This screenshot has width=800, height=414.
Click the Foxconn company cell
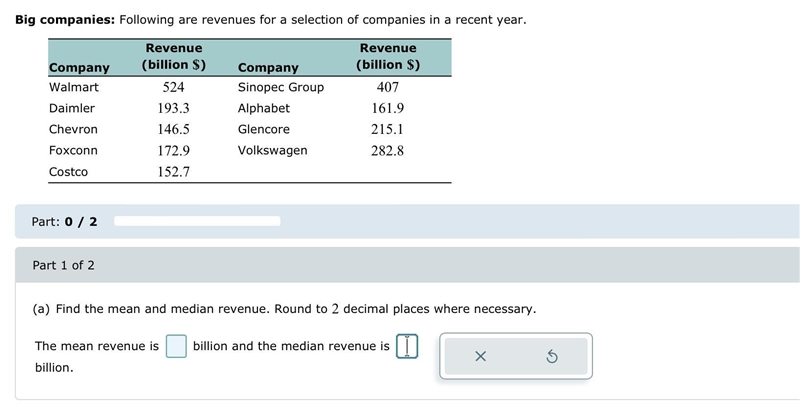coord(73,151)
